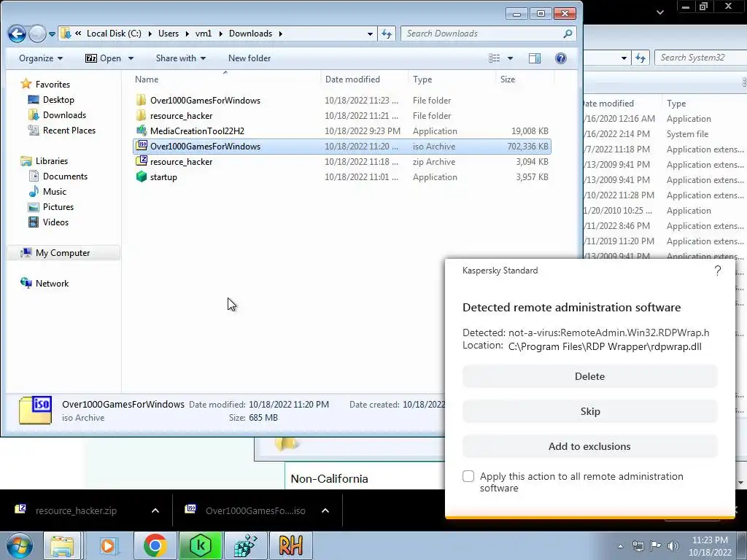Open Windows Explorer from taskbar
747x560 pixels.
62,545
